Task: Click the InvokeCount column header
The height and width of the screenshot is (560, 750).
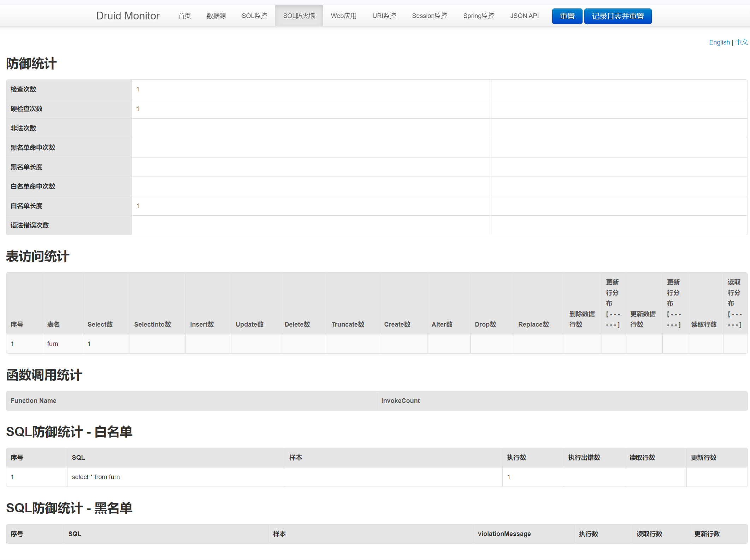Action: (400, 401)
